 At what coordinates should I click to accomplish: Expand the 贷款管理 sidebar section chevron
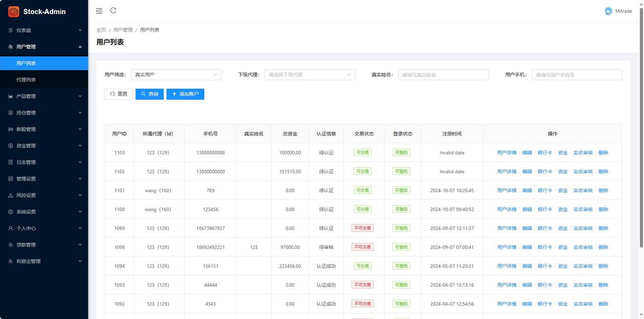(79, 245)
